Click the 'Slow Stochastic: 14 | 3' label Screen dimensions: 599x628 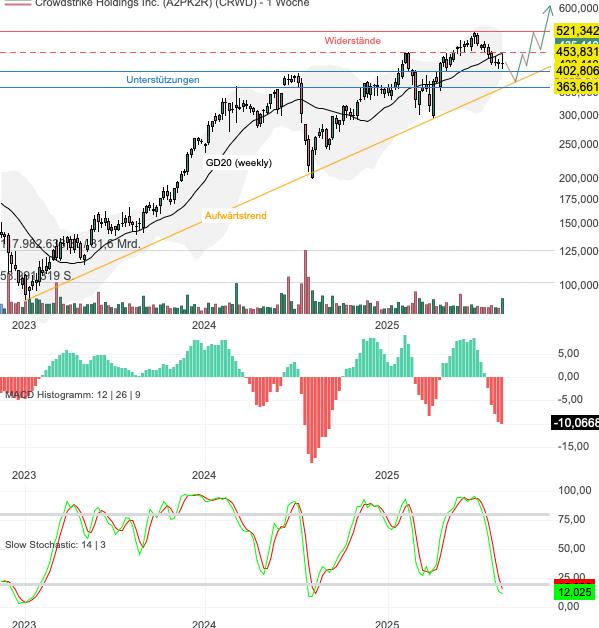(55, 545)
